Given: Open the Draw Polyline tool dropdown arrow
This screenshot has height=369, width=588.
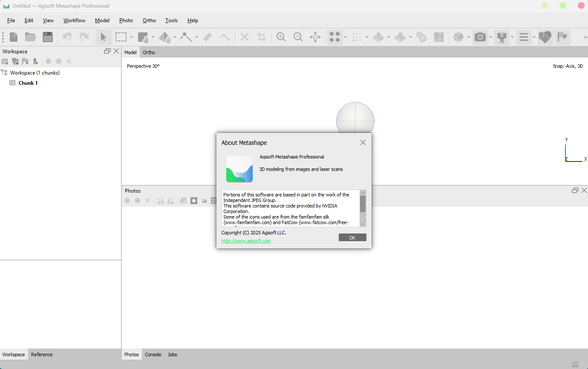Looking at the screenshot, I should 196,37.
